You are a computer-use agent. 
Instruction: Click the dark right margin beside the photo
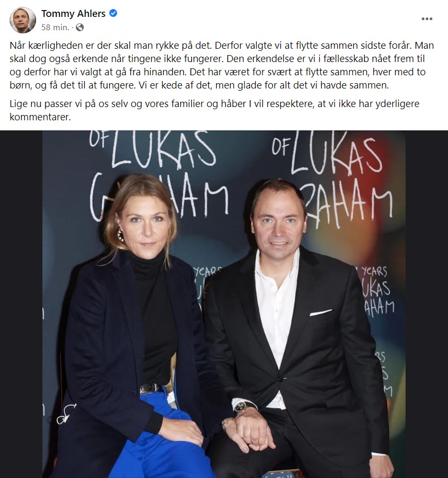tap(427, 304)
